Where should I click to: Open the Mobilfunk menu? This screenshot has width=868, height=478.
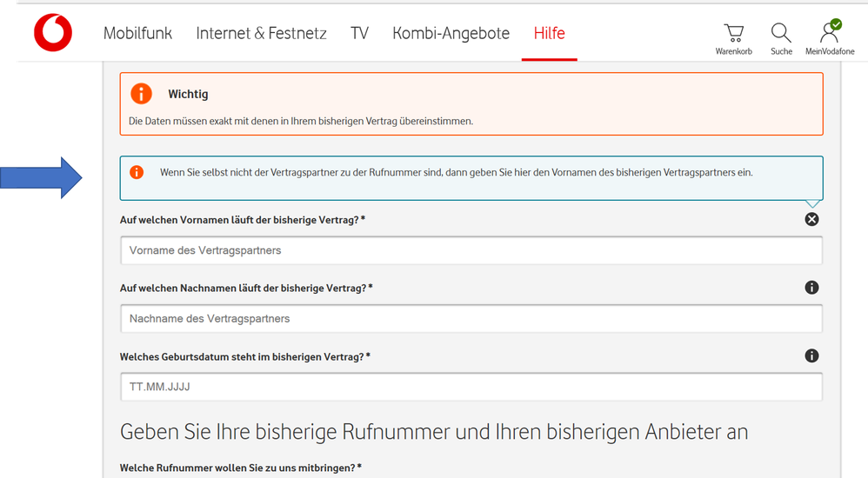point(137,33)
